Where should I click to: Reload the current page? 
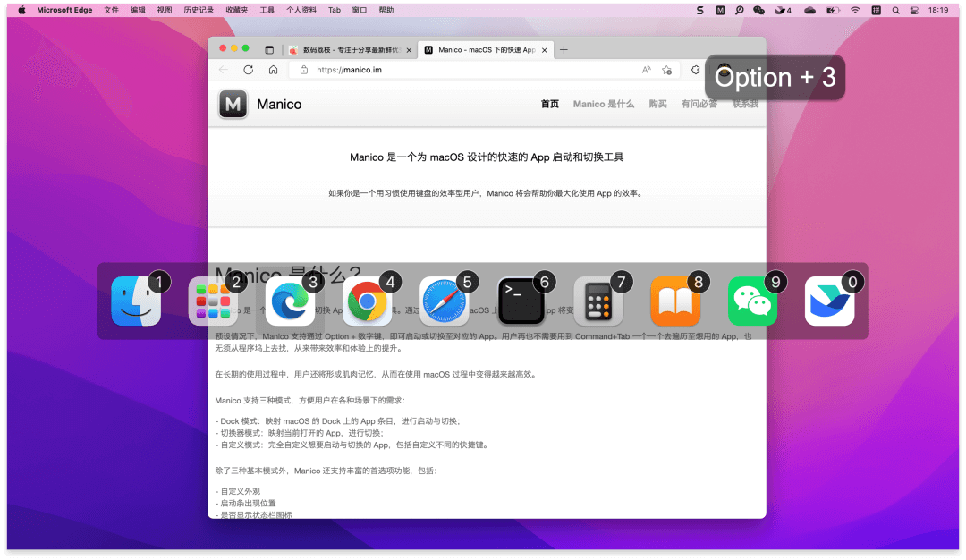pyautogui.click(x=248, y=70)
